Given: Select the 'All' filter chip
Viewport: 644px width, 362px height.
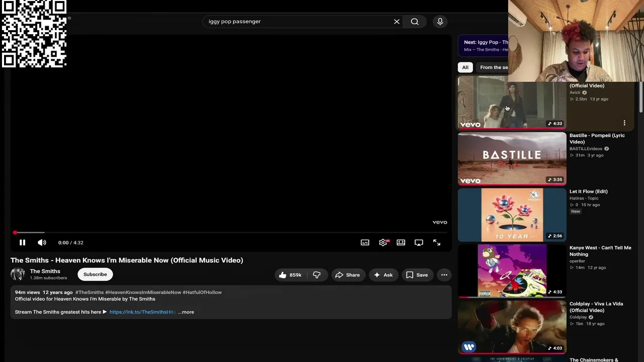Looking at the screenshot, I should click(465, 67).
